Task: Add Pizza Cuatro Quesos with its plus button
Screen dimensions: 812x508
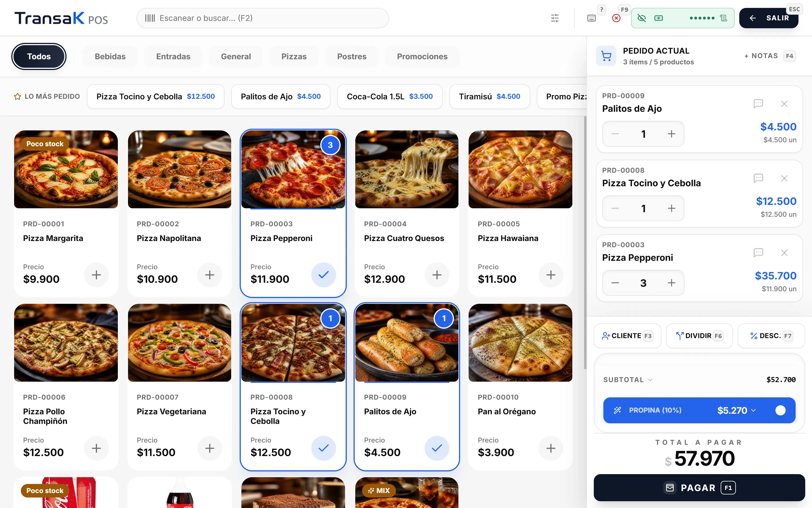Action: click(x=437, y=275)
